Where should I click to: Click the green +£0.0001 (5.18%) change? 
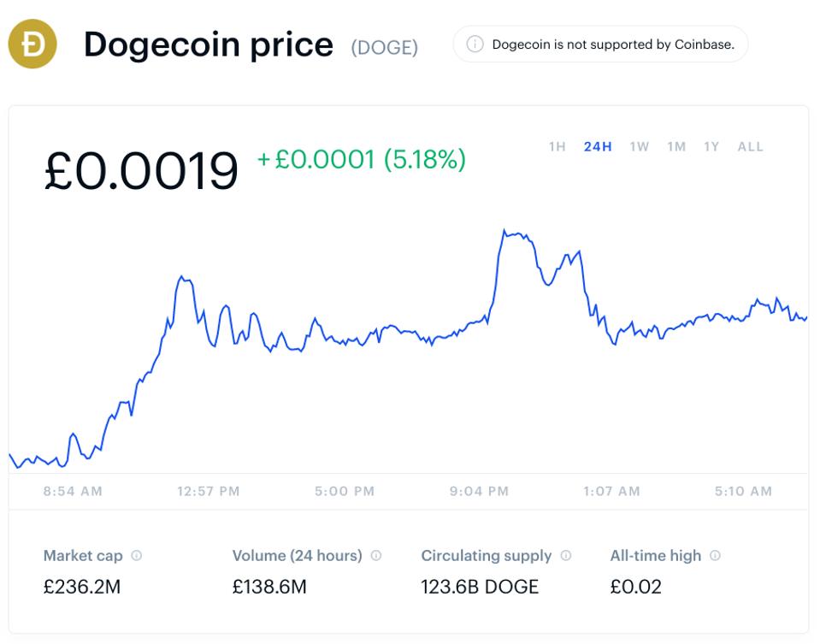tap(362, 160)
